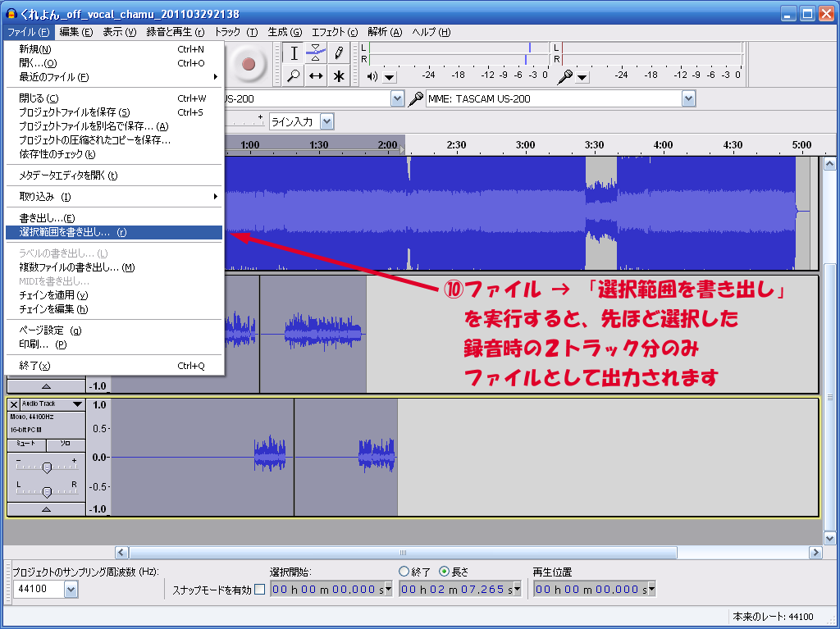Choose 印刷... menu item
This screenshot has height=629, width=840.
[113, 344]
